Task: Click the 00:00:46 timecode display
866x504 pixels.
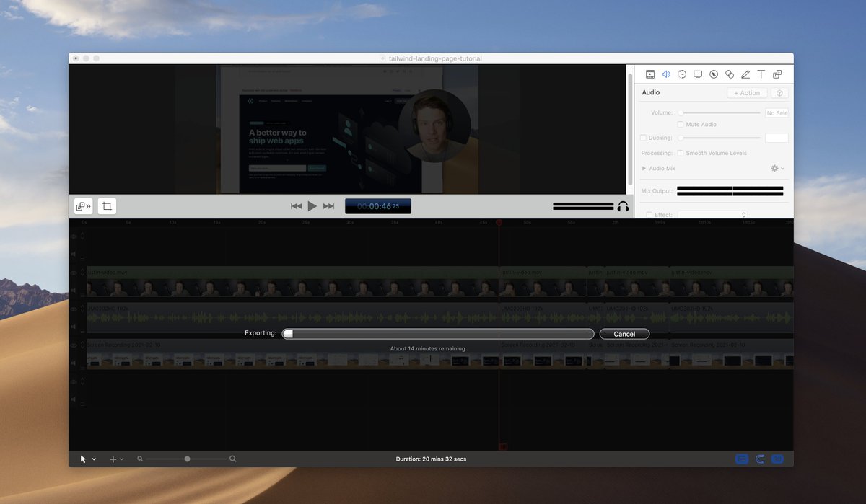Action: tap(377, 206)
